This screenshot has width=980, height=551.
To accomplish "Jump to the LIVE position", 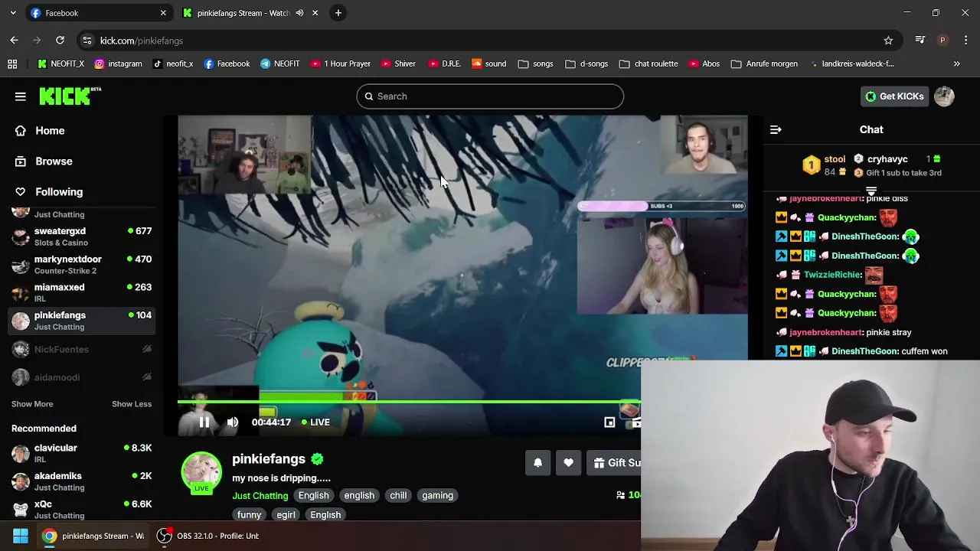I will pyautogui.click(x=315, y=422).
